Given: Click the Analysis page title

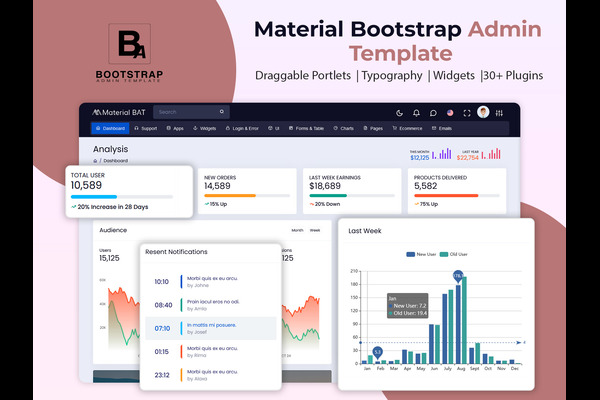Looking at the screenshot, I should click(x=111, y=149).
